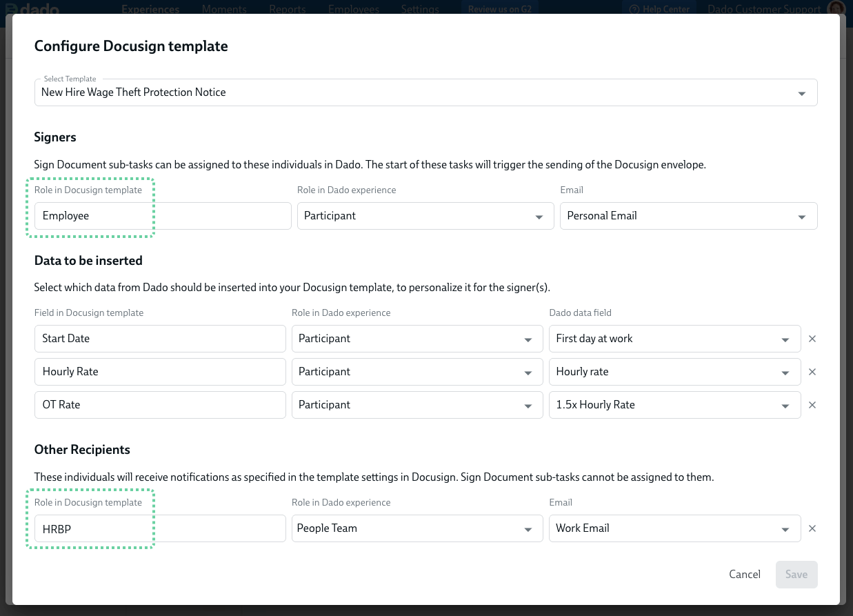Save the Docusign template configuration
853x616 pixels.
tap(796, 575)
